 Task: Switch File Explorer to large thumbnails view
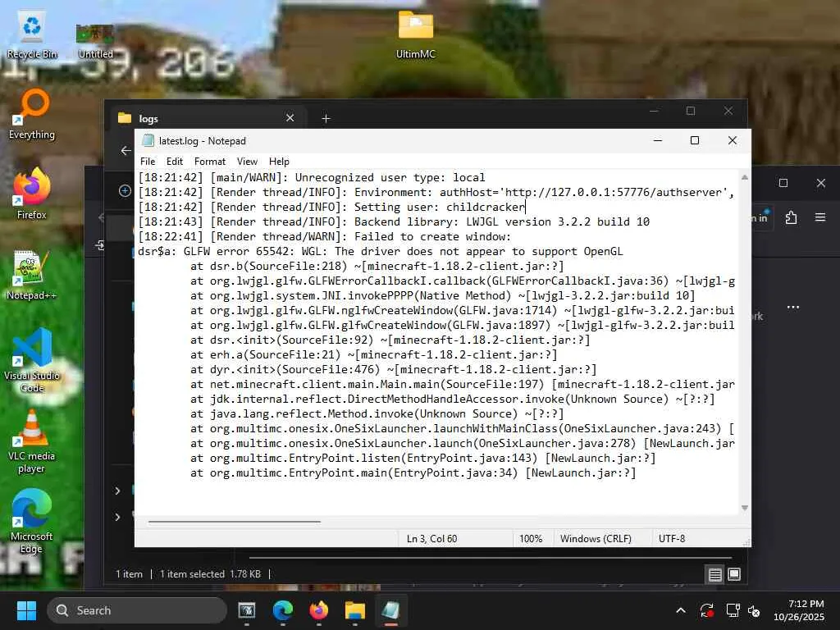734,574
